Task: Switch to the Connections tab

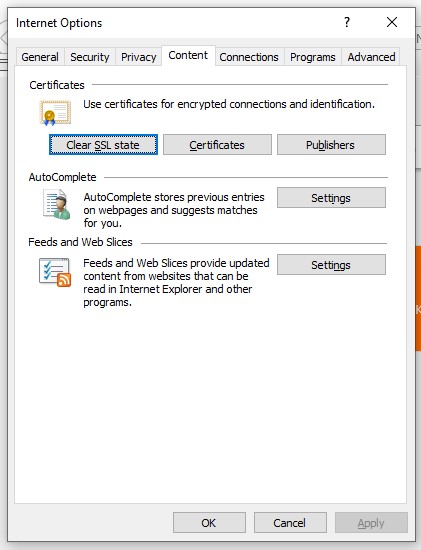Action: click(249, 57)
